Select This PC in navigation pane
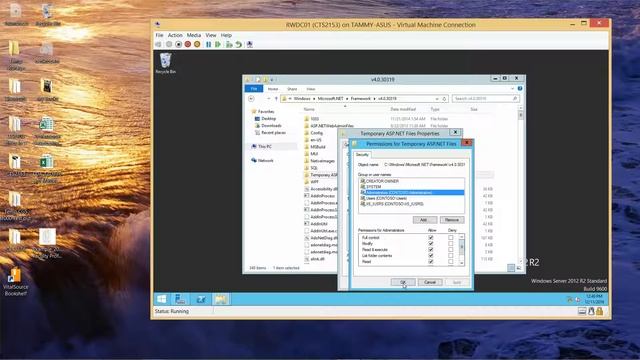 264,147
